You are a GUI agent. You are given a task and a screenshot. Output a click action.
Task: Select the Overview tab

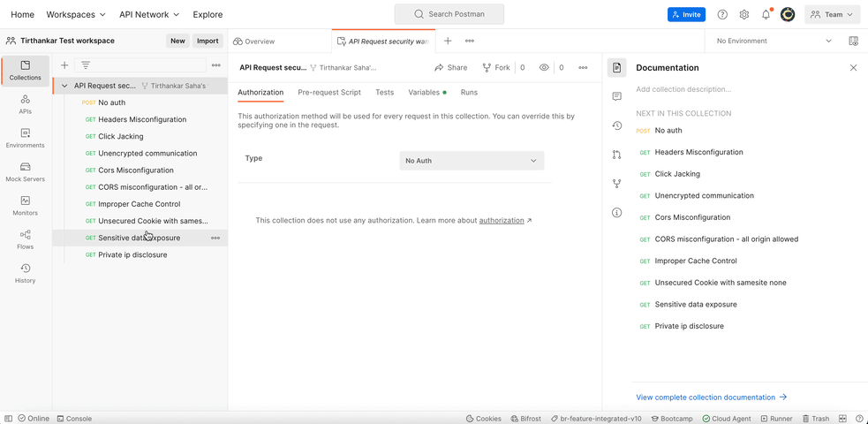254,41
